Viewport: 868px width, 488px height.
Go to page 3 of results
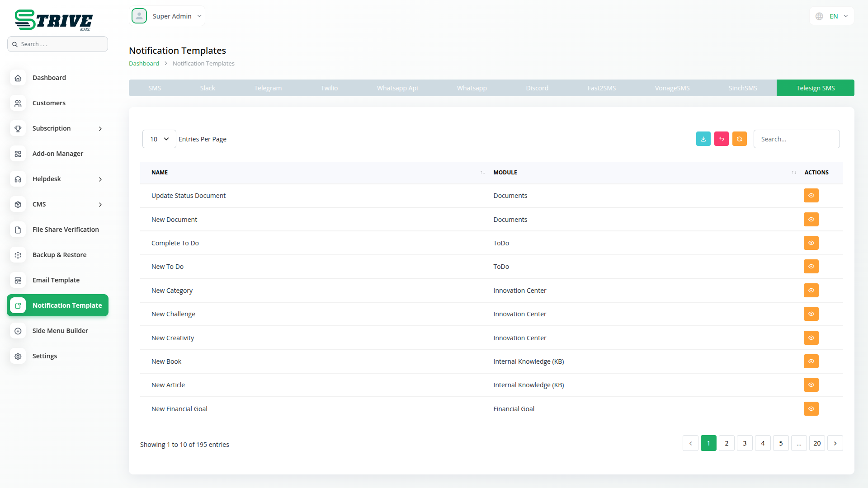(x=745, y=443)
